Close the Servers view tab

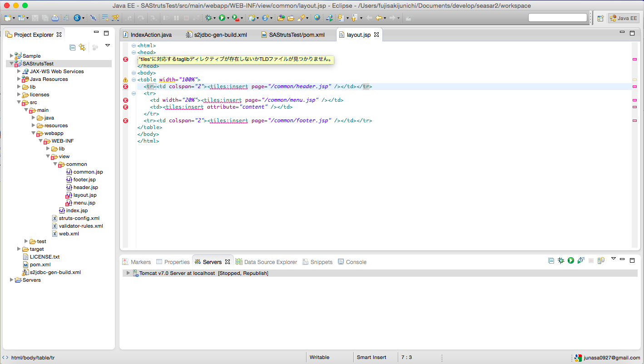[x=228, y=262]
